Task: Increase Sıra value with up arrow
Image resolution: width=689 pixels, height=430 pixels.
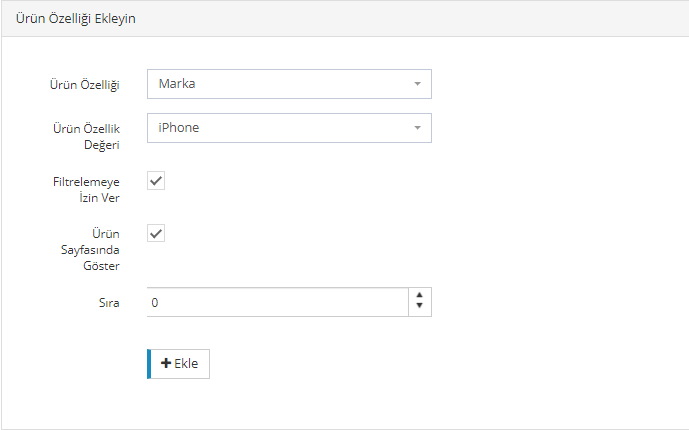Action: click(420, 296)
